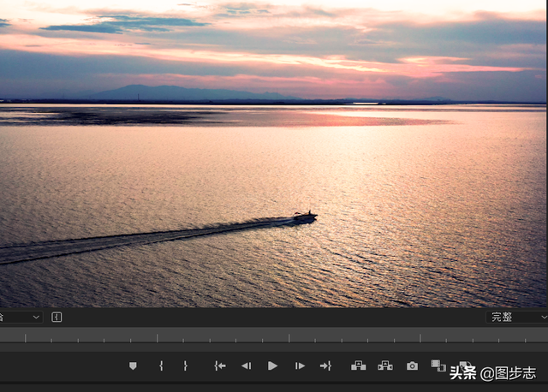The width and height of the screenshot is (548, 392).
Task: Step back one frame
Action: coord(246,365)
